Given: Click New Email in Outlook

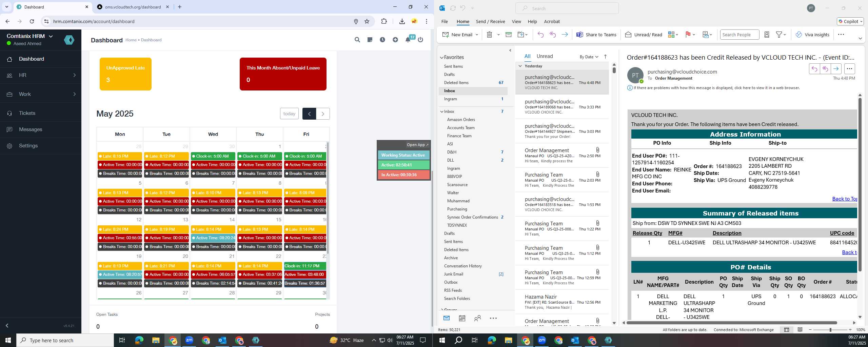Looking at the screenshot, I should [x=457, y=35].
